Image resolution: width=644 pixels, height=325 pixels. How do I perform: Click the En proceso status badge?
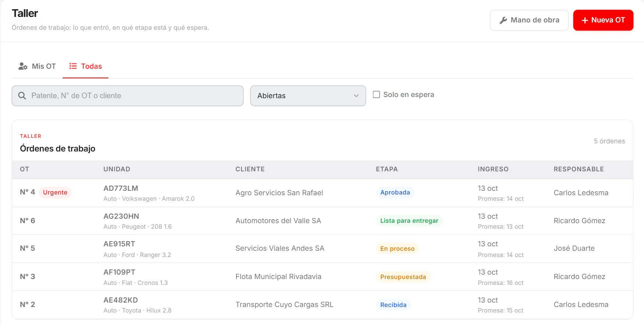click(397, 249)
